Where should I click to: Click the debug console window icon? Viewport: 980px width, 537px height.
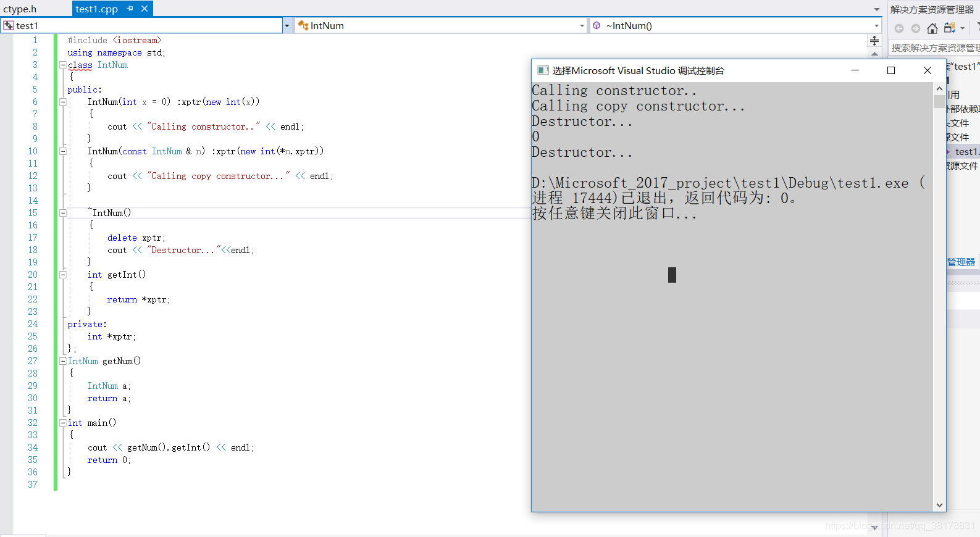pyautogui.click(x=543, y=70)
